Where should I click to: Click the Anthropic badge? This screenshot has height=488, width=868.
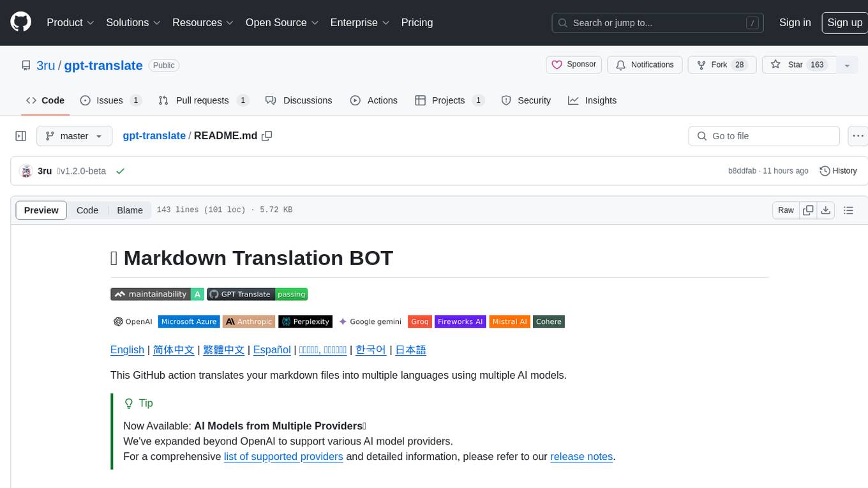click(249, 321)
